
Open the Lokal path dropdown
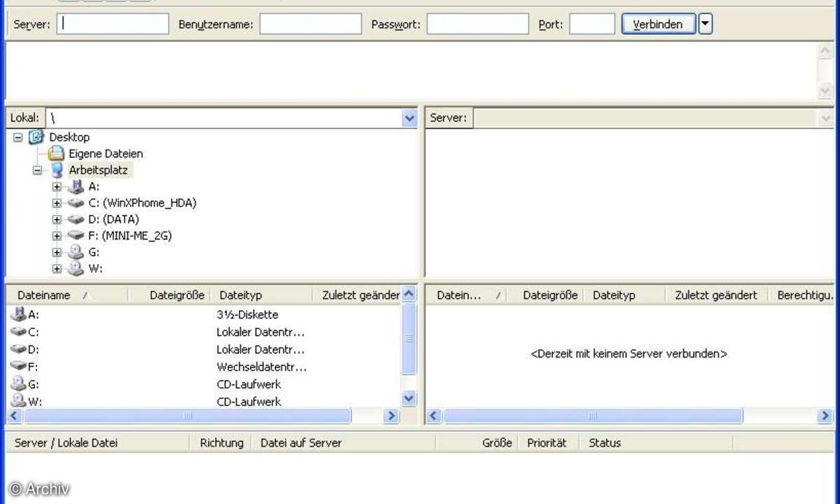[410, 118]
